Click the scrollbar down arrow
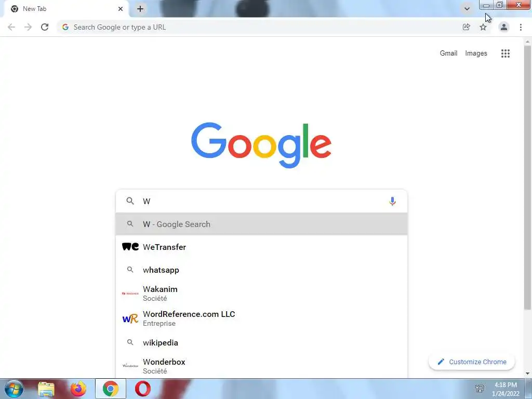532x399 pixels. (x=527, y=374)
